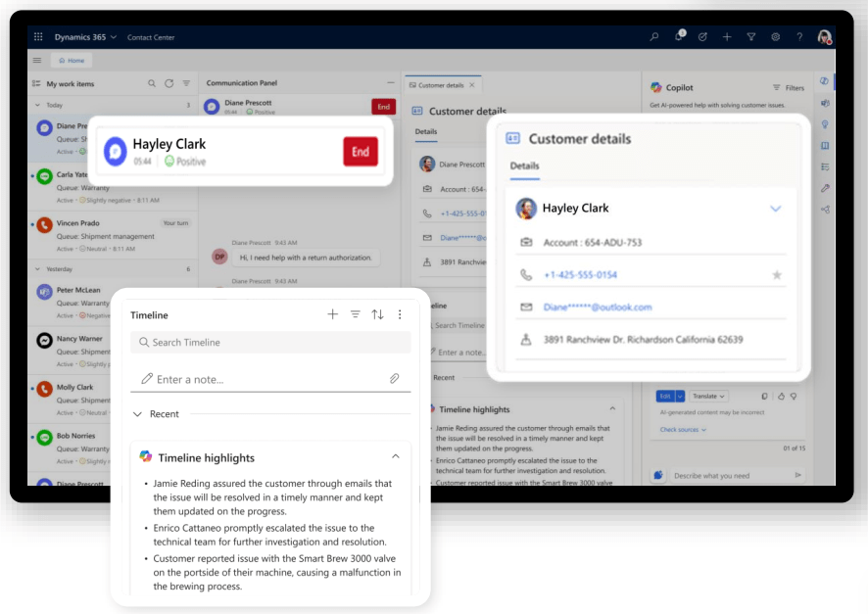Viewport: 868px width, 614px height.
Task: Refresh the My work items list
Action: pos(169,83)
